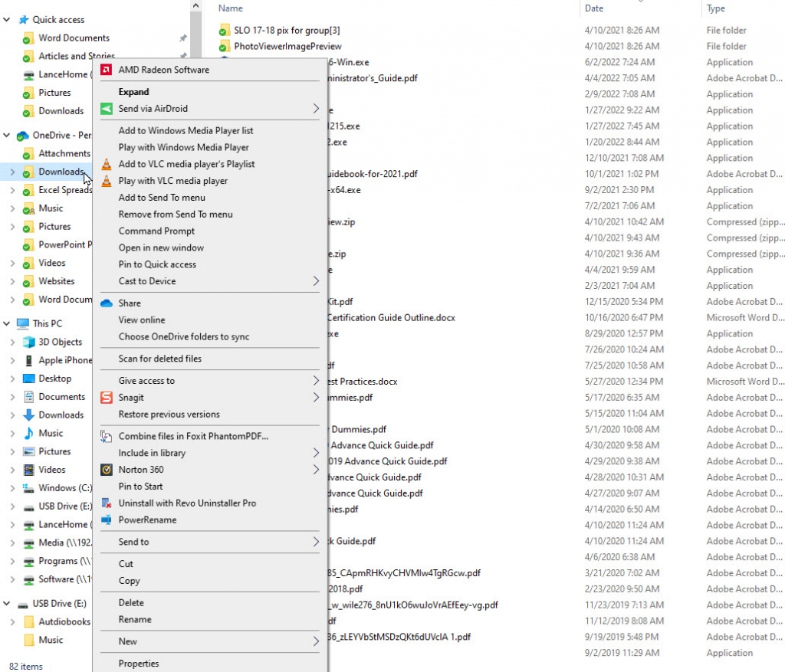The image size is (785, 672).
Task: Open the New submenu arrow
Action: [317, 641]
